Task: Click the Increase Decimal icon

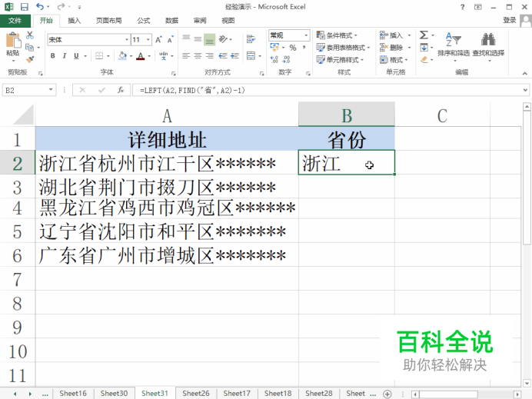Action: 274,60
